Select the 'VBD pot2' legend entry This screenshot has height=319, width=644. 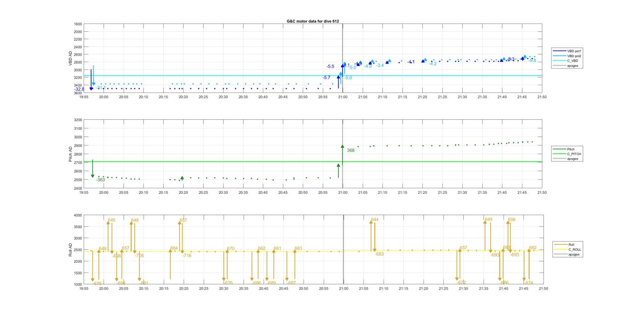coord(575,56)
